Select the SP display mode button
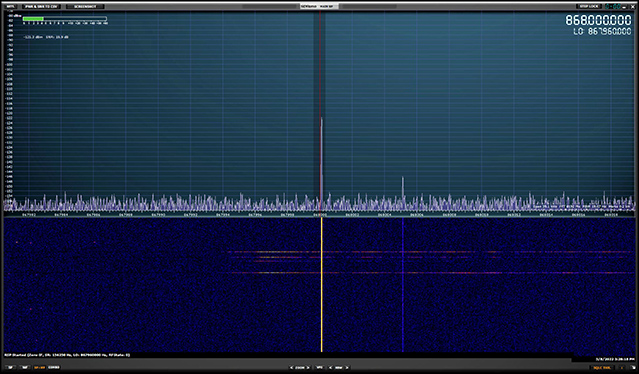639x374 pixels. (11, 367)
